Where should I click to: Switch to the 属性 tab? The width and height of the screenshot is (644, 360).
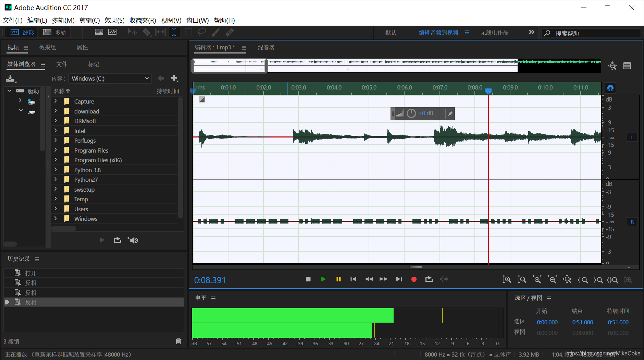[82, 47]
